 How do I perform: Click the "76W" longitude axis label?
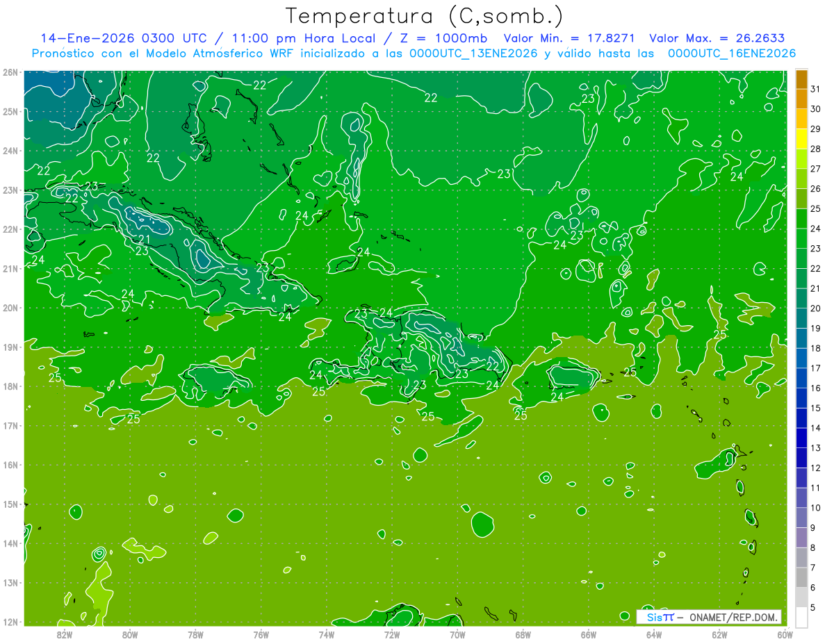(261, 634)
